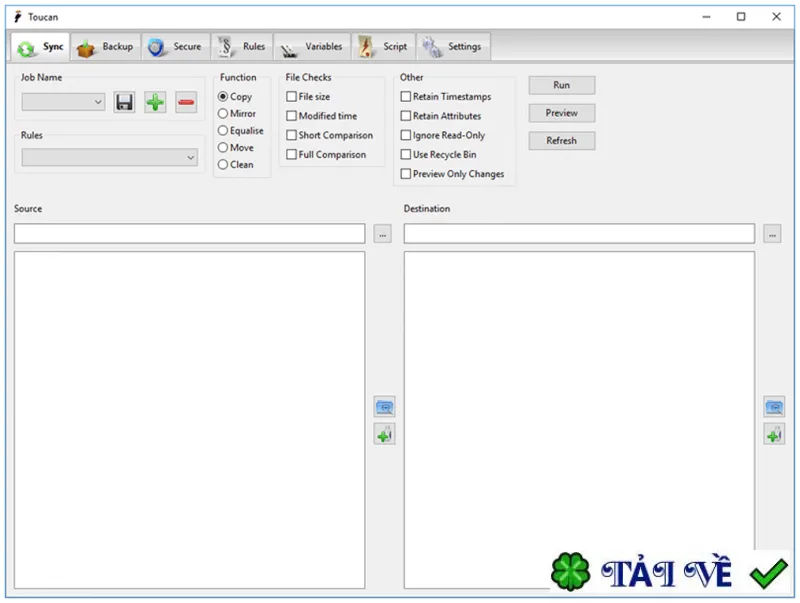
Task: Click the Preview button
Action: pyautogui.click(x=562, y=113)
